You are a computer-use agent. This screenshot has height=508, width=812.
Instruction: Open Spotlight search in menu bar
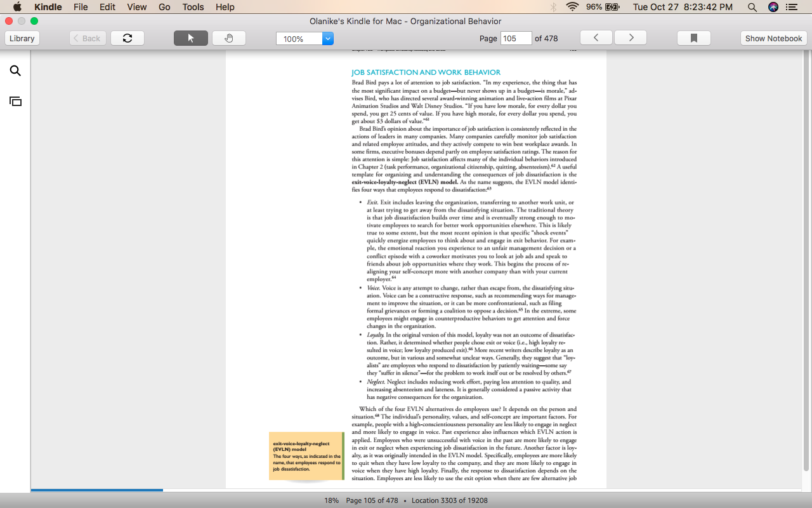752,7
